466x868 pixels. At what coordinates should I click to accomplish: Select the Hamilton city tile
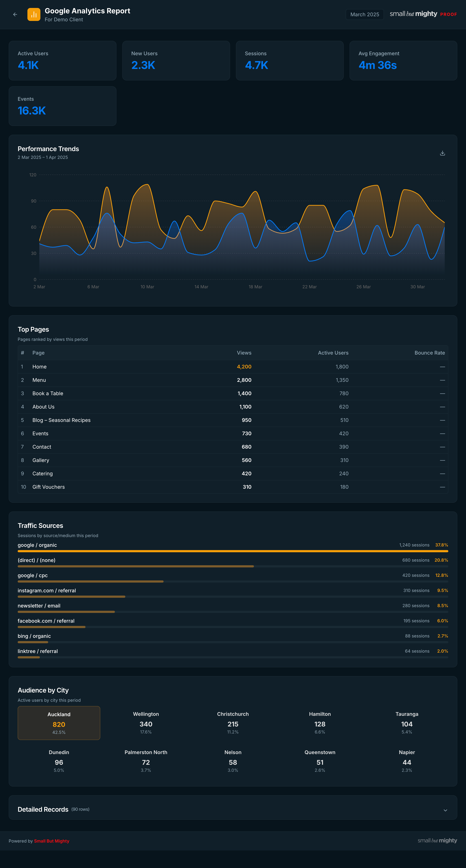320,723
